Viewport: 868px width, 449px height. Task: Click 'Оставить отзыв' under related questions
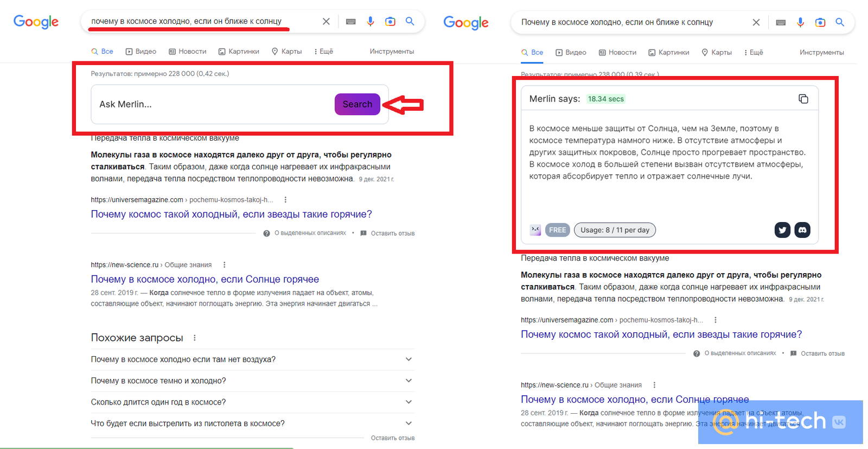[393, 438]
